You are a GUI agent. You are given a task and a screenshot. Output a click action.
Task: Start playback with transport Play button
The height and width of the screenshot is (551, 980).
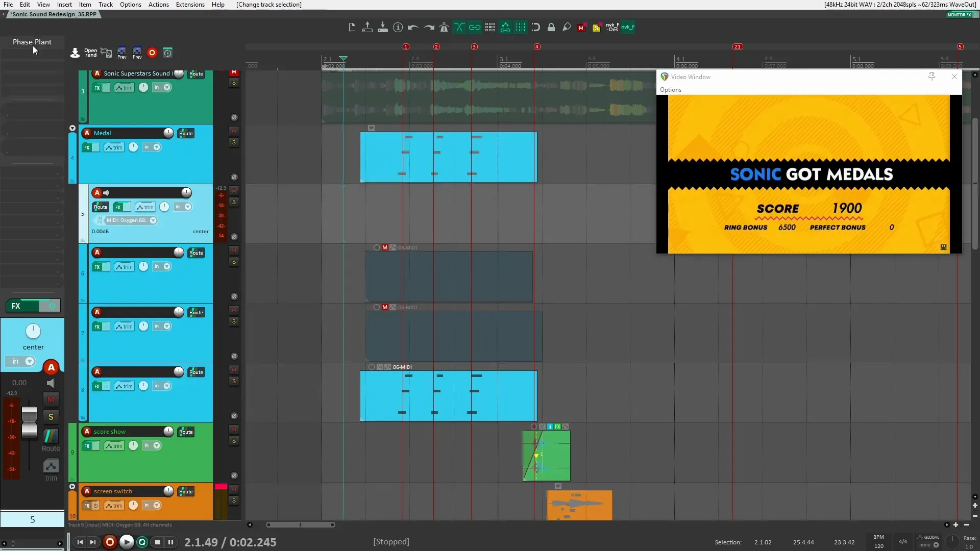(x=127, y=542)
